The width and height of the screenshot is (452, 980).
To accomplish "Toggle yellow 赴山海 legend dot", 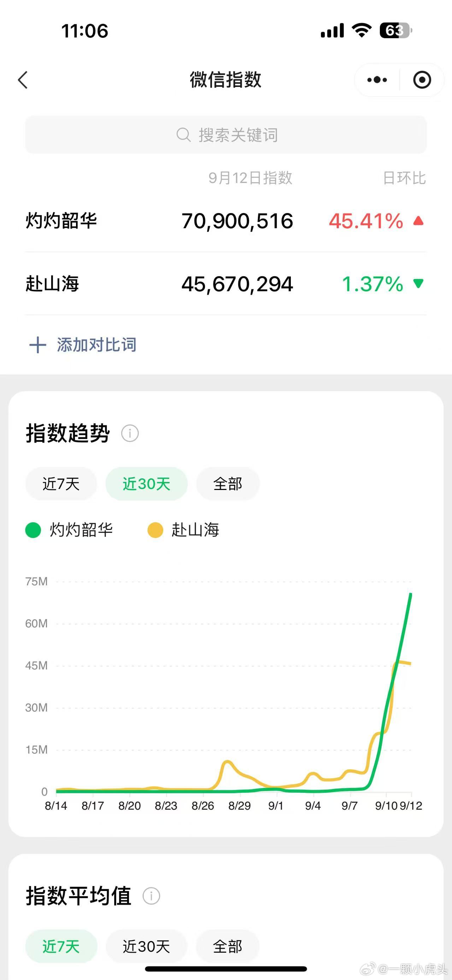I will point(155,530).
